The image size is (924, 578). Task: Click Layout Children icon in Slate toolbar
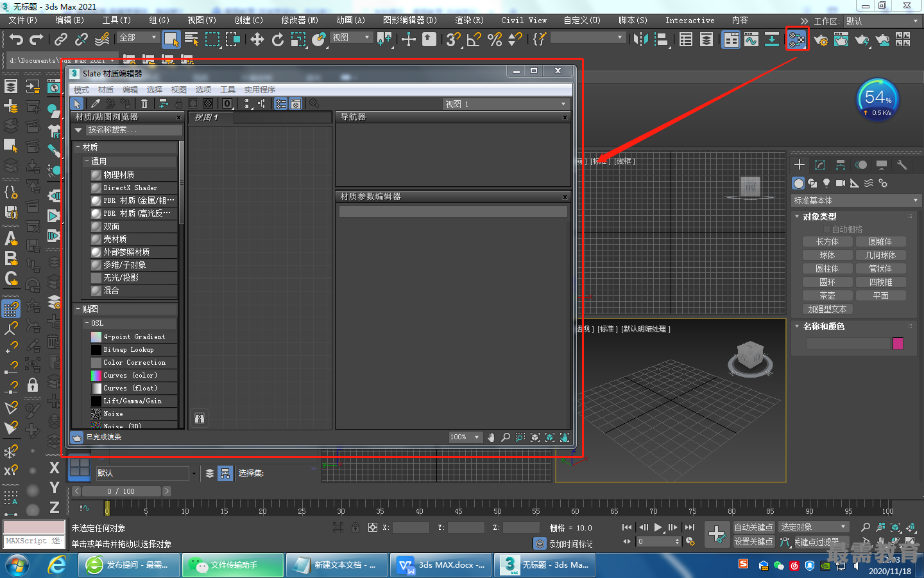262,103
